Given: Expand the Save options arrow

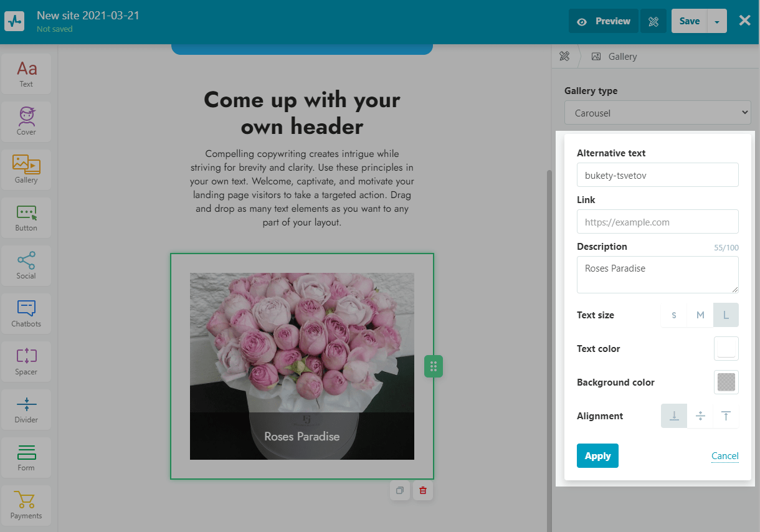Looking at the screenshot, I should [x=717, y=21].
